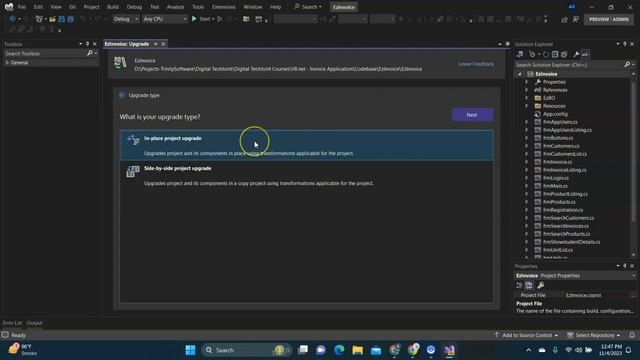640x360 pixels.
Task: Click the Save All toolbar icon
Action: (x=70, y=19)
